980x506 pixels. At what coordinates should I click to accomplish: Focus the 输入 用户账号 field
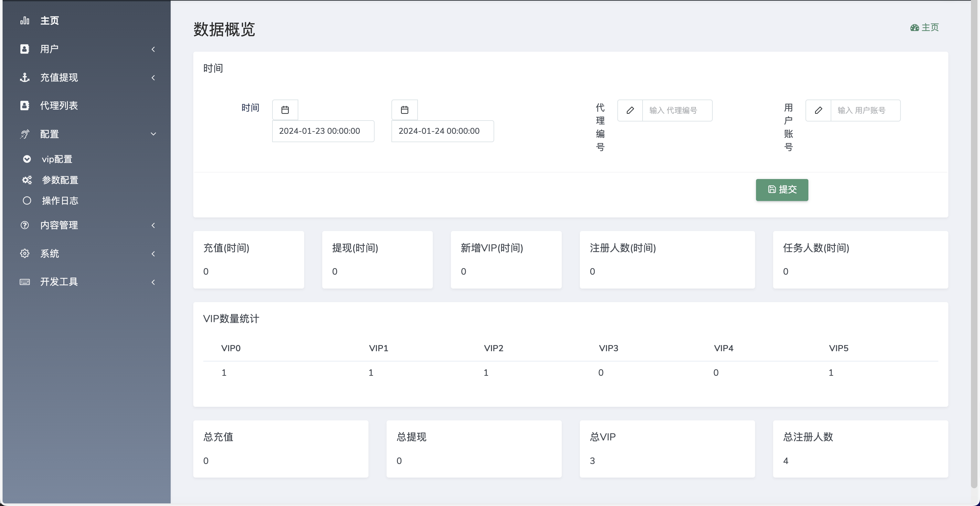pyautogui.click(x=866, y=110)
